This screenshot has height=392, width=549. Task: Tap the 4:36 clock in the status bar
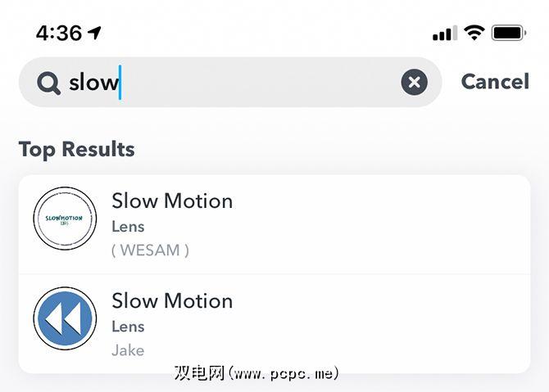(59, 33)
